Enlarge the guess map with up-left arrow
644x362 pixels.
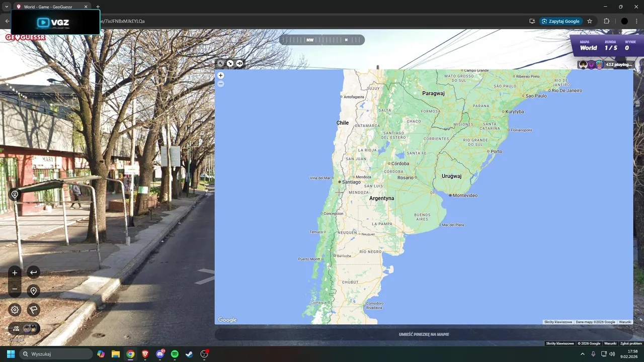pos(220,63)
